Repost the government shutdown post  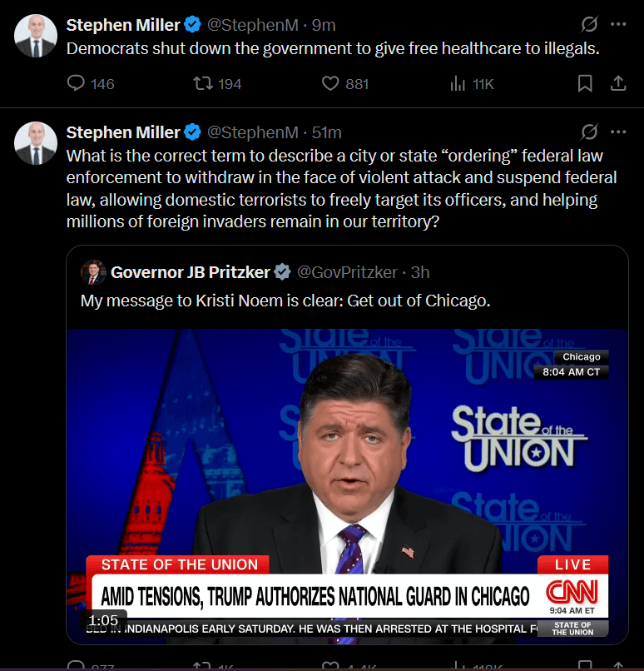pyautogui.click(x=201, y=83)
